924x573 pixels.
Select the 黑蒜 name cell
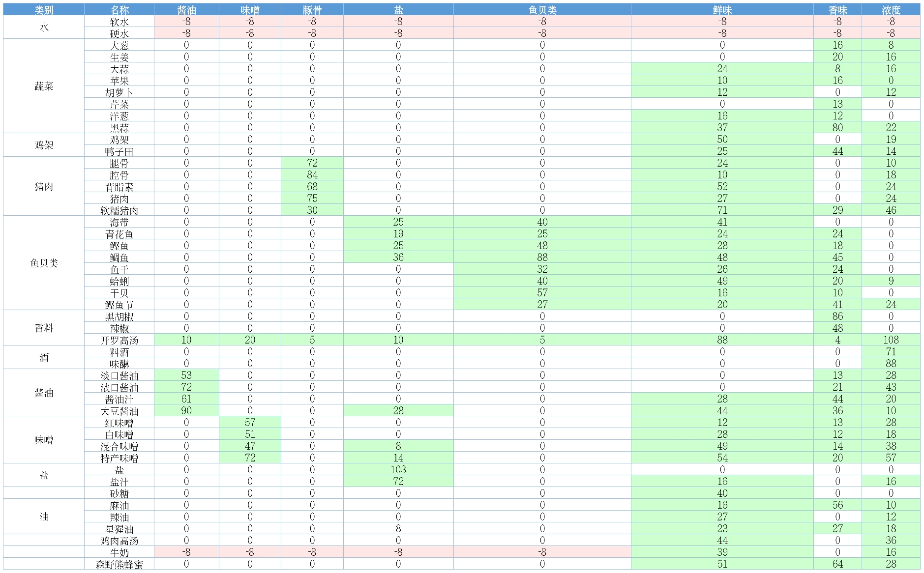[119, 128]
